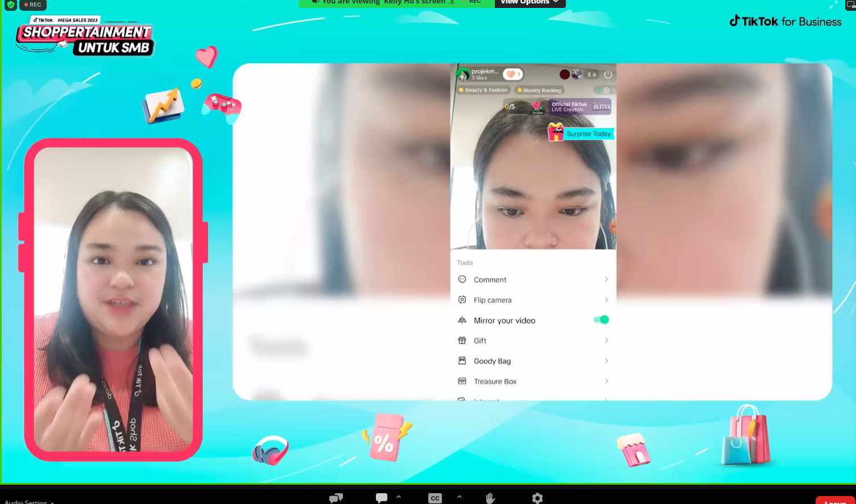Click the projekm host profile avatar

pos(463,75)
